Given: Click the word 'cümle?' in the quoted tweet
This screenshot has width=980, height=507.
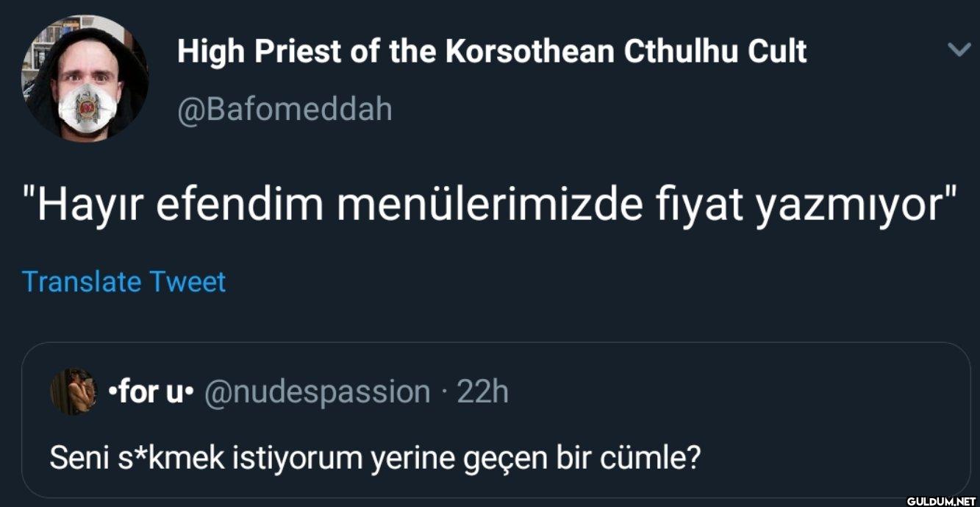Looking at the screenshot, I should [x=649, y=460].
